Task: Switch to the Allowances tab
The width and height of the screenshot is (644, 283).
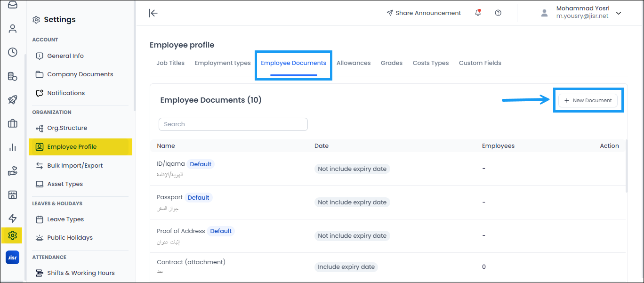Action: coord(354,63)
